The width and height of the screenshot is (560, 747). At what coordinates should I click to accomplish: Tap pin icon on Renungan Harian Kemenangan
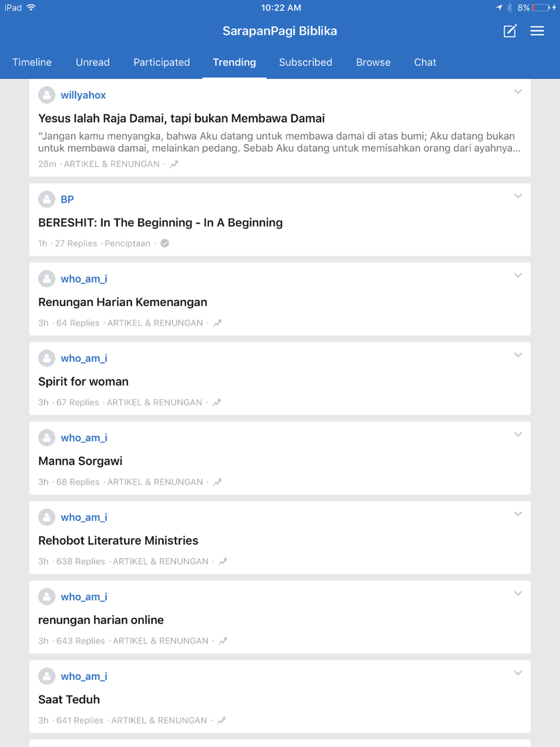tap(218, 323)
